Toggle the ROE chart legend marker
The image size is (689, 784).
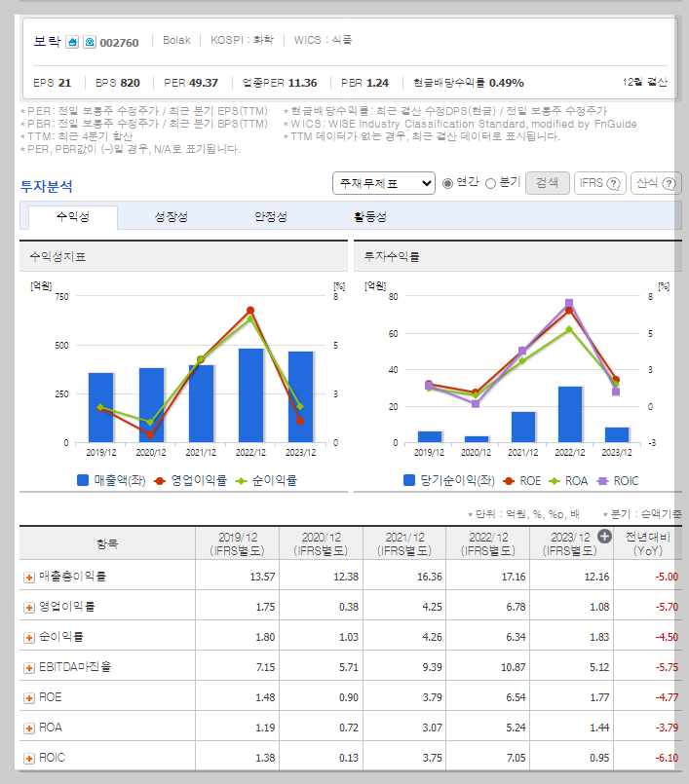509,481
